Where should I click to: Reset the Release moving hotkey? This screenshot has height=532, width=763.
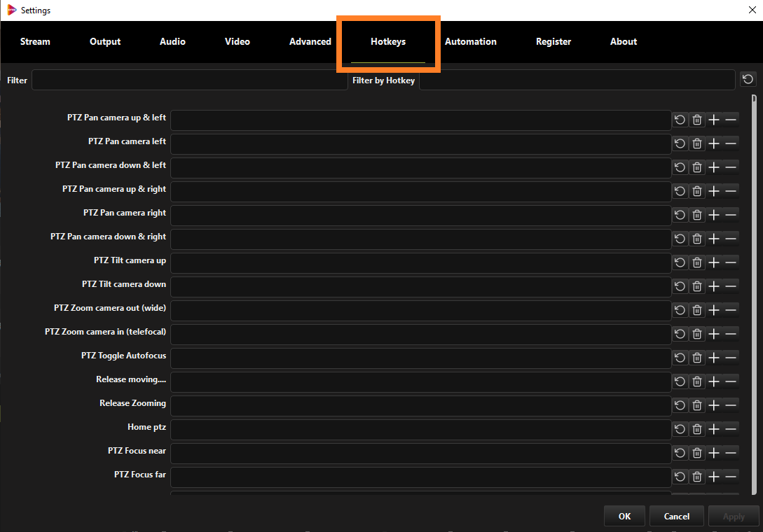(x=680, y=381)
